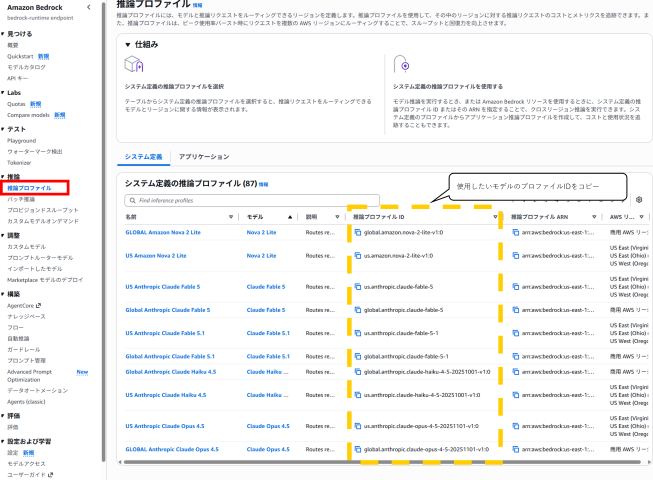Copy profile ID global.anthropic.claude-fable-5

pos(358,310)
